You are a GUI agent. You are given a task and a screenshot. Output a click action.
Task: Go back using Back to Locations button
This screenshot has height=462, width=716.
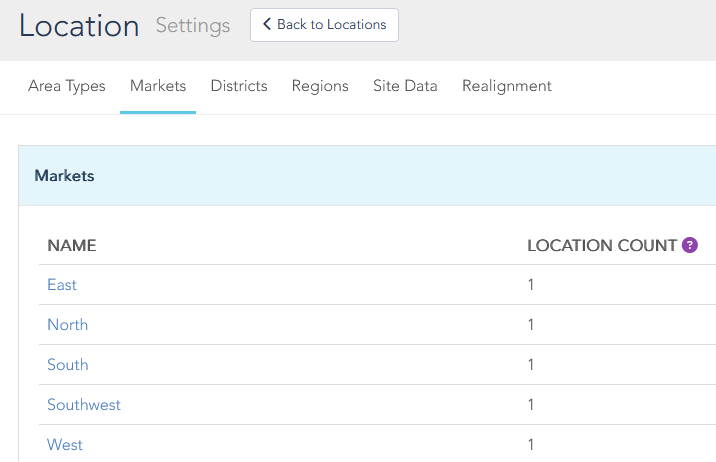click(x=324, y=25)
